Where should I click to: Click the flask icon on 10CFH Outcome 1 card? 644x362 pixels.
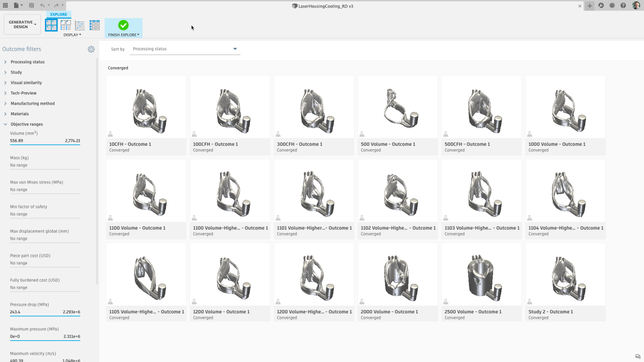(x=110, y=134)
